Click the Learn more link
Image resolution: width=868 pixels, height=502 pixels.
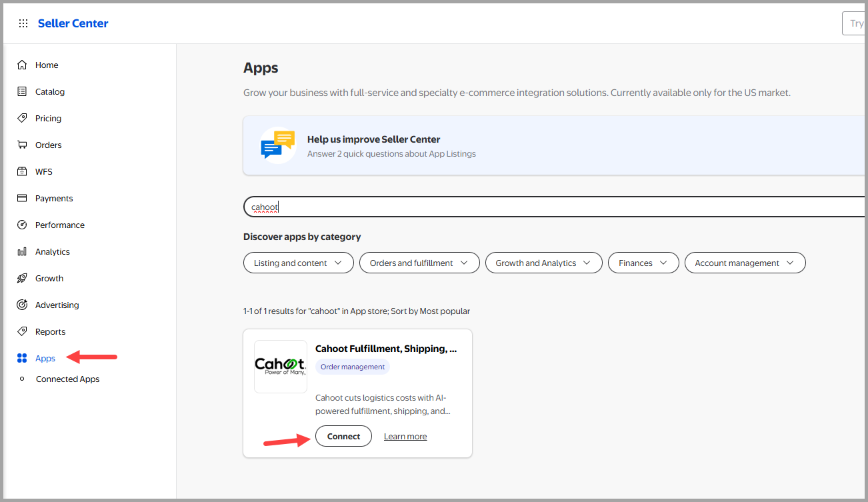[405, 436]
